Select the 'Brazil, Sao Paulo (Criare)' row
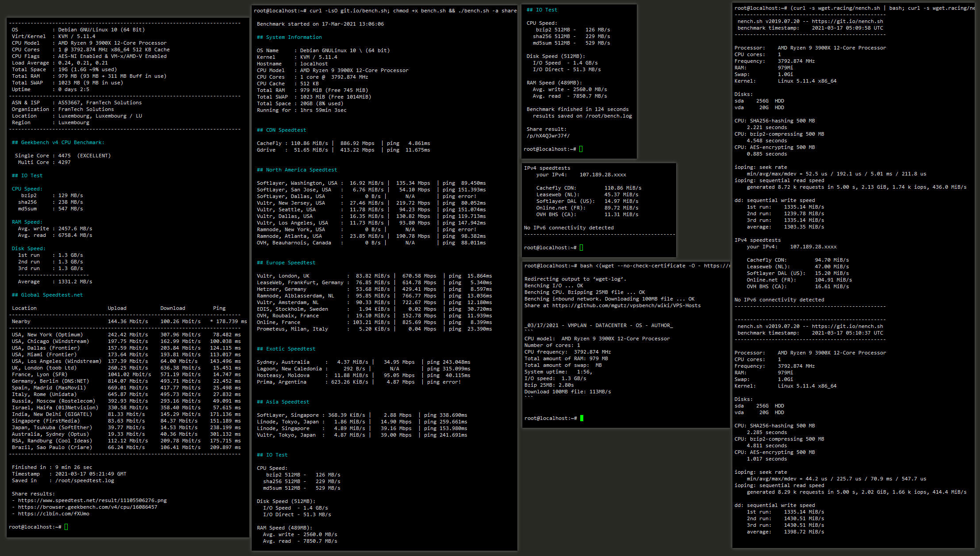Screen dimensions: 980x556 click(x=126, y=447)
